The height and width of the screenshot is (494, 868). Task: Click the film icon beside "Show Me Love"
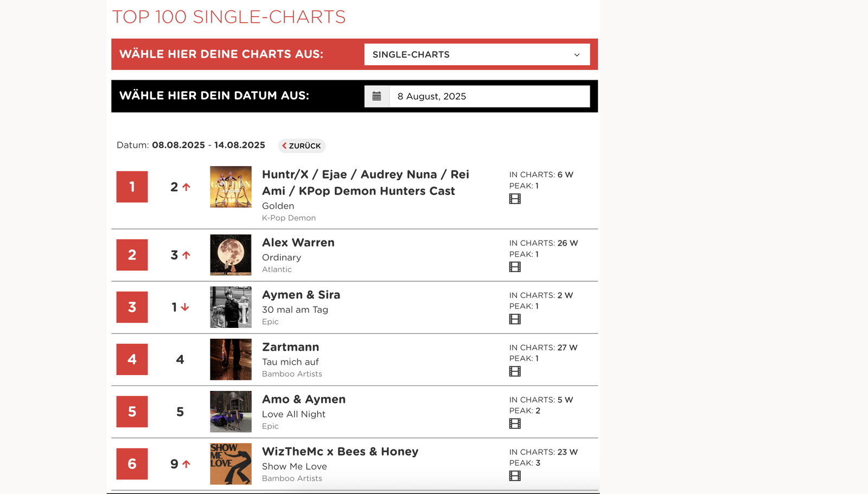pos(514,476)
